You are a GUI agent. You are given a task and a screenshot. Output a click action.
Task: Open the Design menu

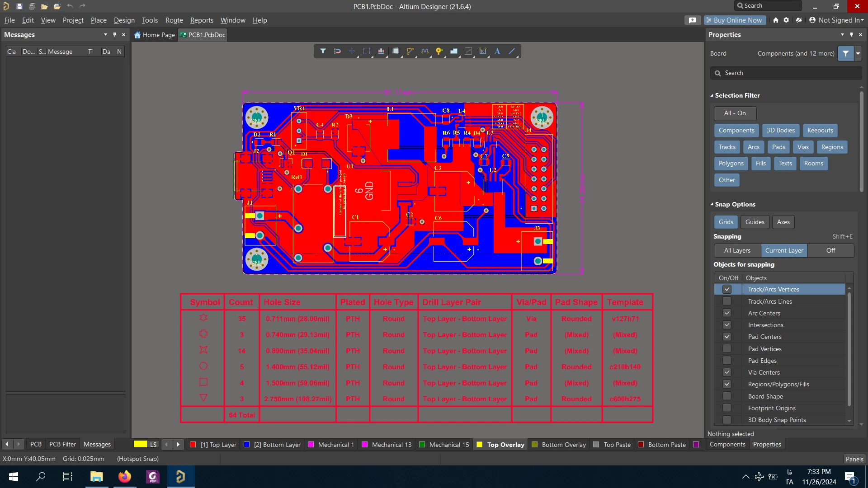[124, 20]
